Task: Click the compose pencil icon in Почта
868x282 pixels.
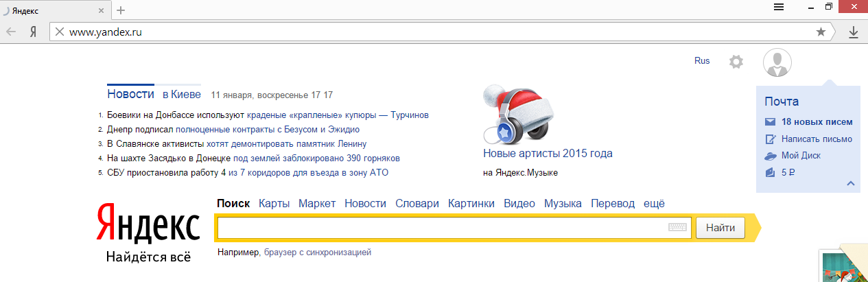Action: 770,139
